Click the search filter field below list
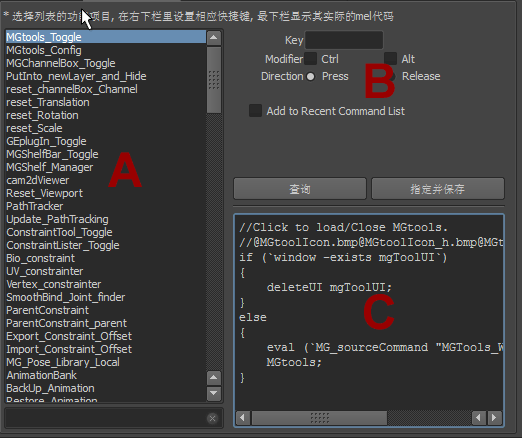 (x=114, y=418)
